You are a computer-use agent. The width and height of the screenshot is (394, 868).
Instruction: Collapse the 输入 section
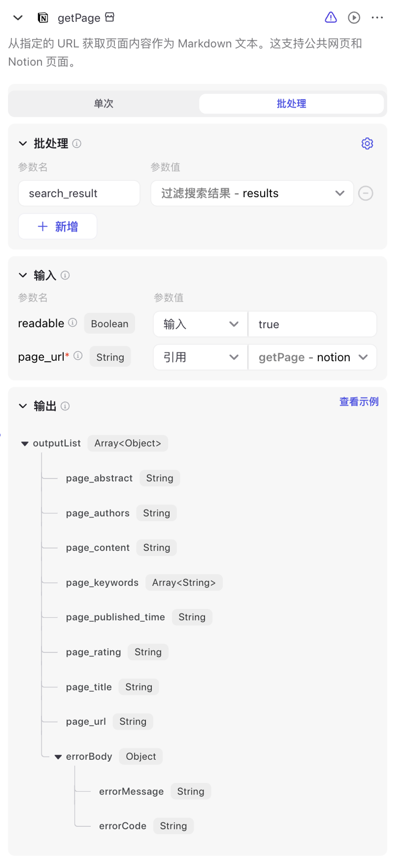[x=23, y=275]
